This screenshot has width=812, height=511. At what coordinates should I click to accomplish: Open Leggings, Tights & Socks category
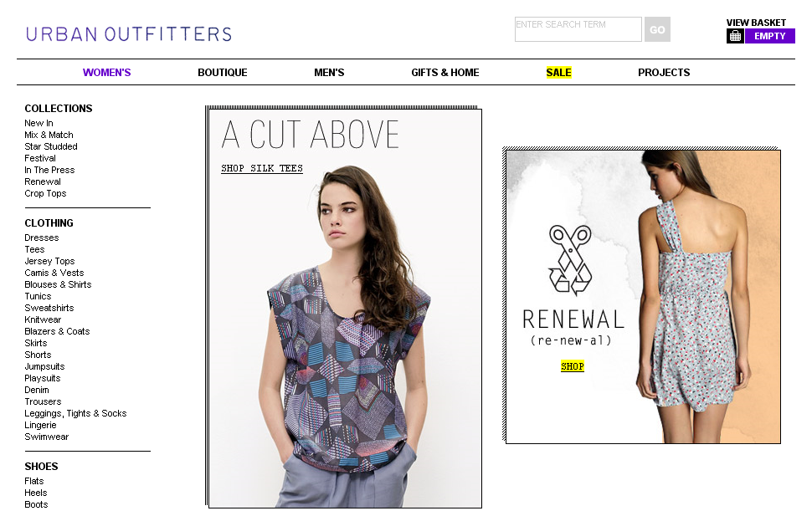(75, 413)
